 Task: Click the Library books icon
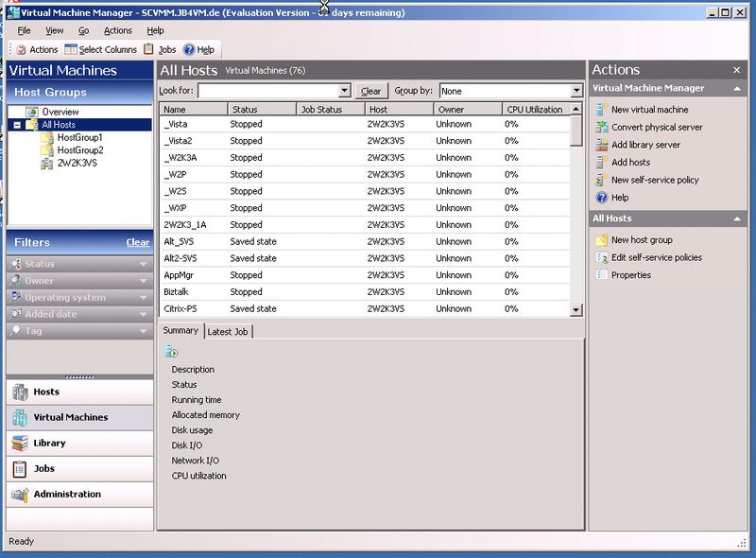[x=20, y=444]
